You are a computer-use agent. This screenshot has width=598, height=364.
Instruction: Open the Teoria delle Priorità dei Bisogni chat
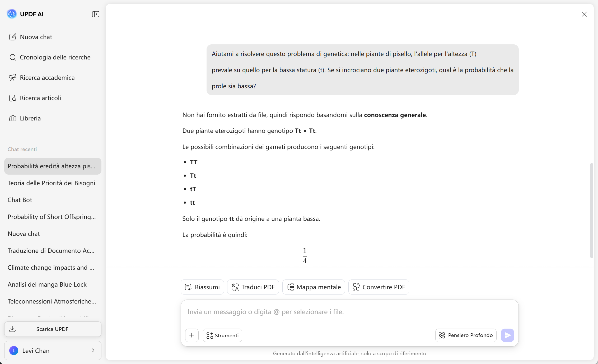[51, 183]
